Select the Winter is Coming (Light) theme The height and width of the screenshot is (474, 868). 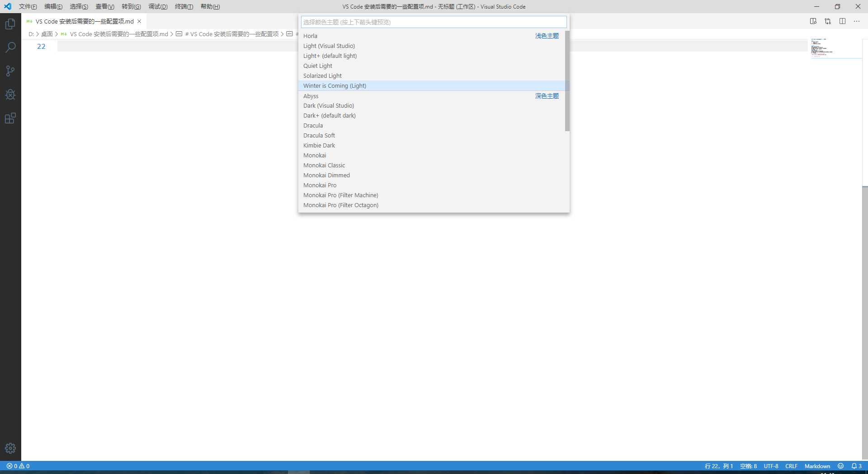click(x=432, y=85)
